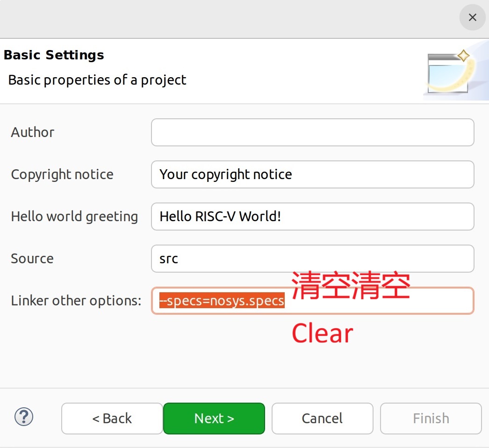Click the Source field containing 'src'

click(312, 259)
